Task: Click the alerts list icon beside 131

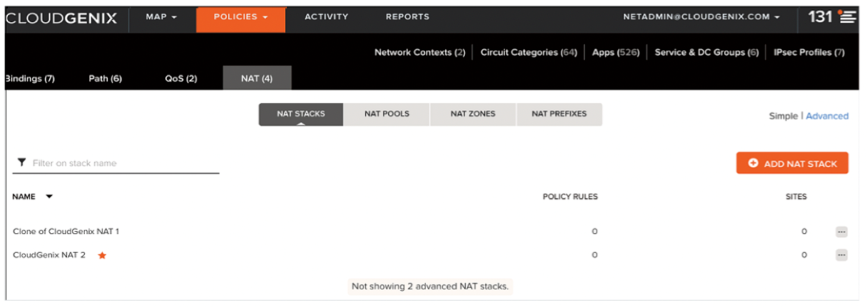Action: pos(848,17)
